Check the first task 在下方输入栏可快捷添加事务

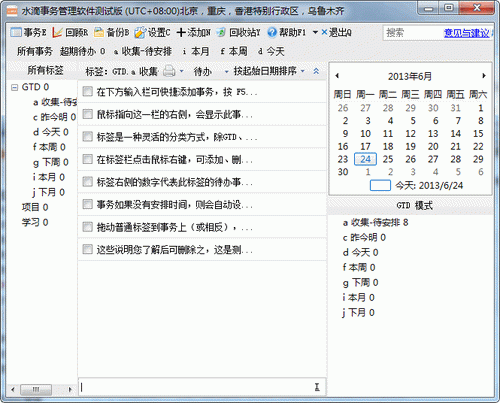(x=88, y=91)
